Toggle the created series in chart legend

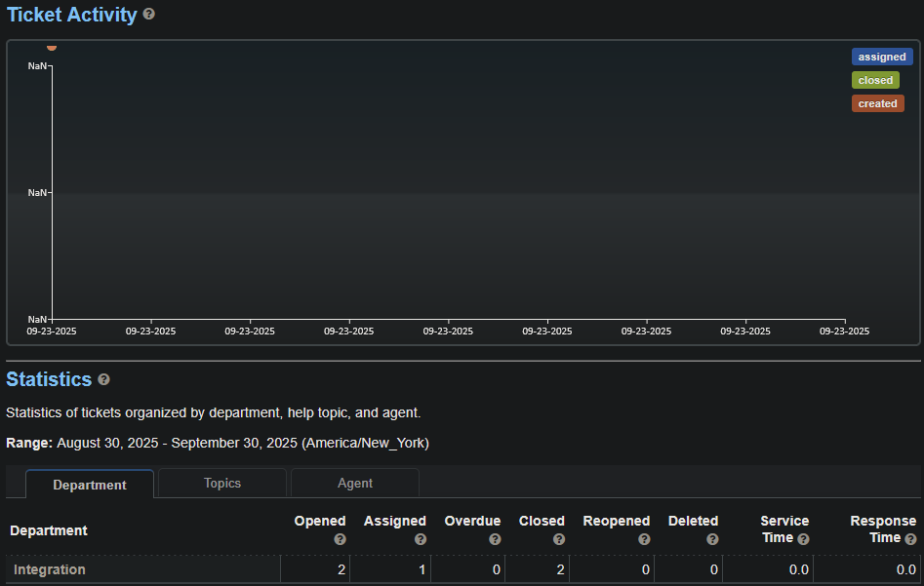coord(877,103)
